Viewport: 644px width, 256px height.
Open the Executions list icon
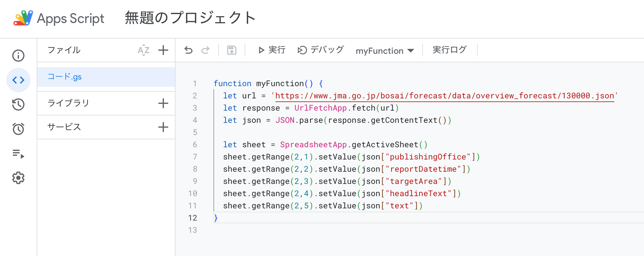point(18,153)
